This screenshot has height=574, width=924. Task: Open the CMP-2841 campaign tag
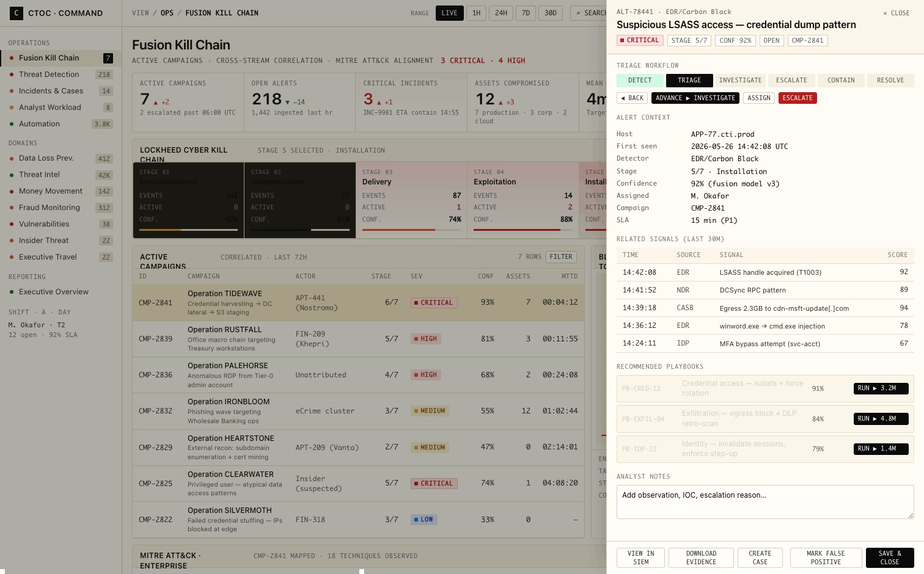(807, 40)
